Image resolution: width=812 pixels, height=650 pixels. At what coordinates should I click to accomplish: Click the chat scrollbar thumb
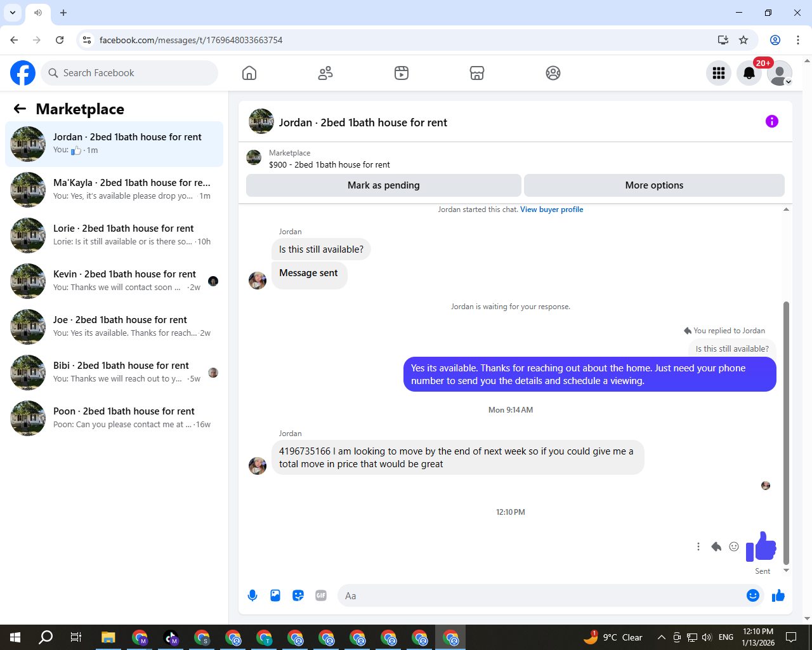(787, 433)
